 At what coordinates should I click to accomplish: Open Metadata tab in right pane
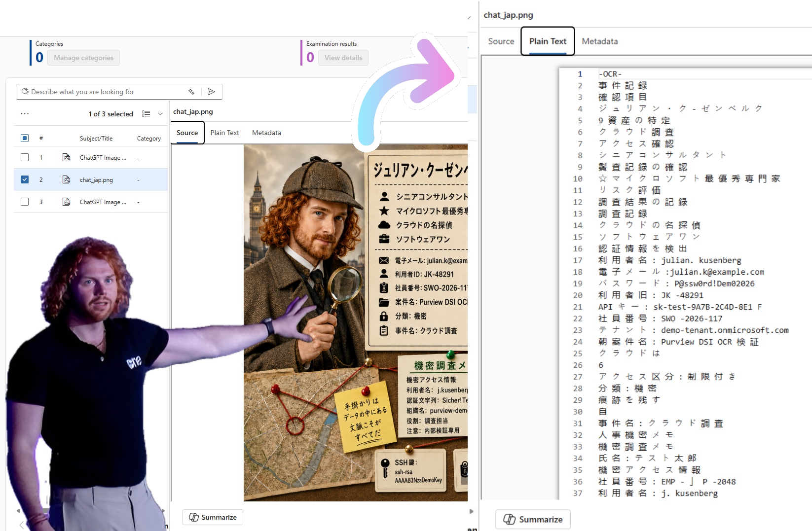(x=600, y=41)
